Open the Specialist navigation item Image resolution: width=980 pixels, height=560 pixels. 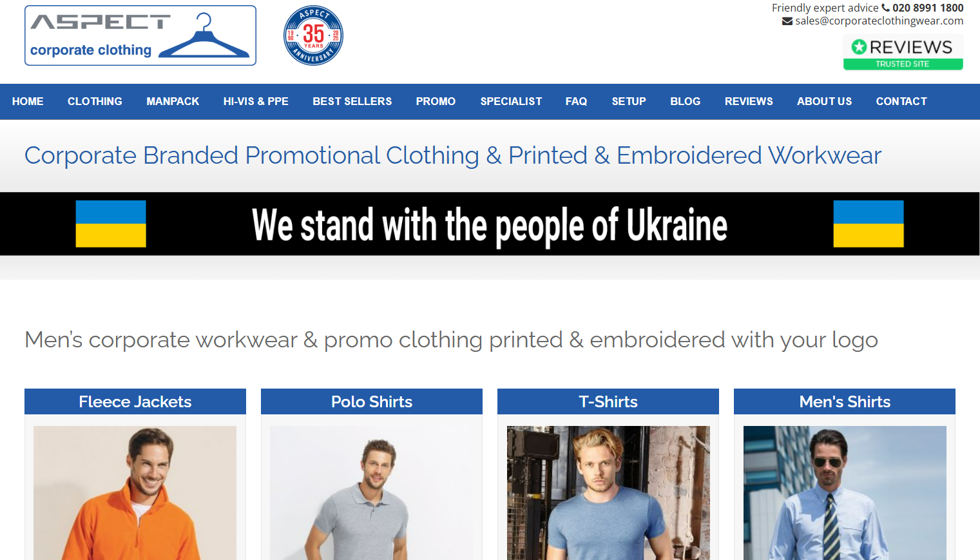click(x=511, y=101)
